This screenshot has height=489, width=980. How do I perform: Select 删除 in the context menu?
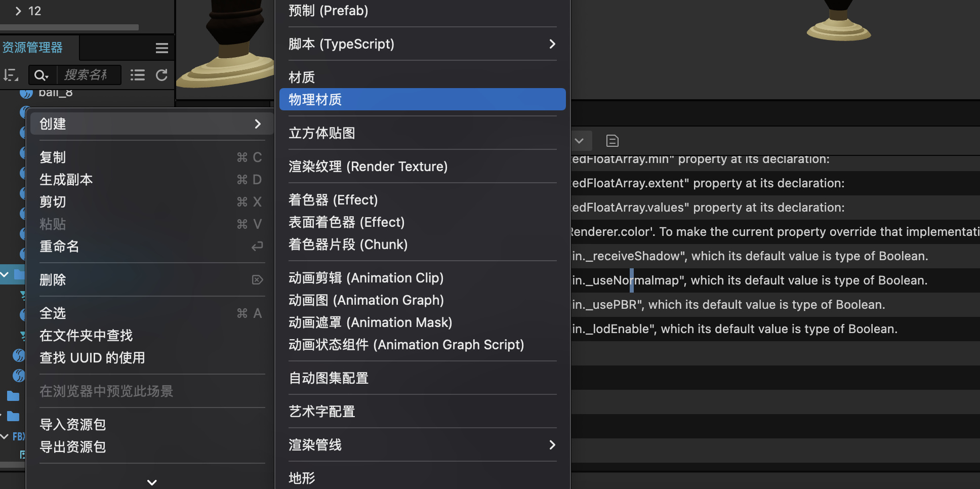(x=53, y=280)
